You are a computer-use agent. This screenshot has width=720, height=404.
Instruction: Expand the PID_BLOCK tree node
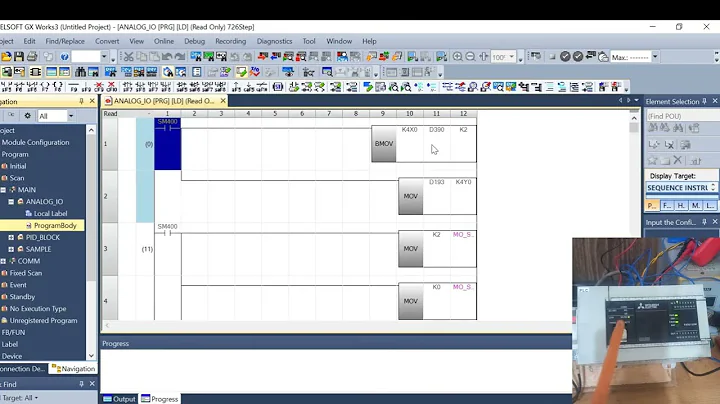coord(11,237)
